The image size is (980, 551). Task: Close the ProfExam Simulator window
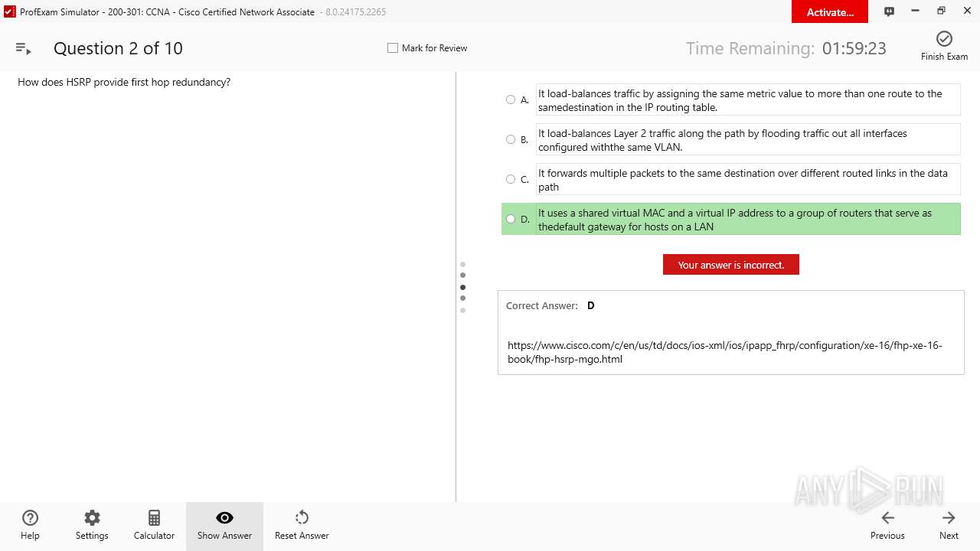[x=967, y=11]
